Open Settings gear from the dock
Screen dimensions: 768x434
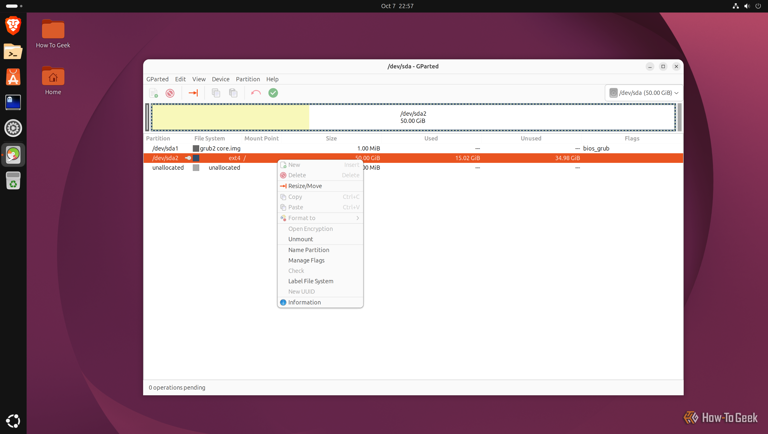pyautogui.click(x=13, y=128)
